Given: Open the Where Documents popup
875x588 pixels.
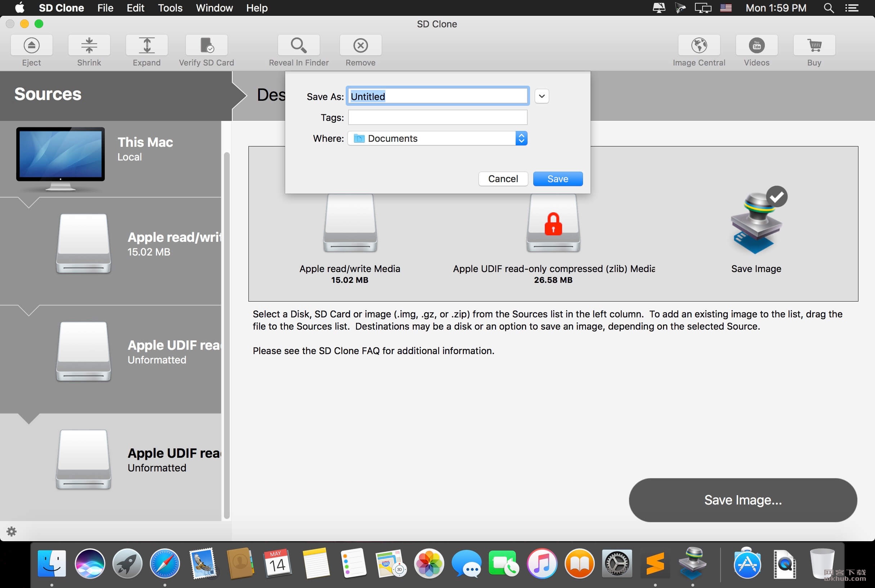Looking at the screenshot, I should click(x=438, y=139).
